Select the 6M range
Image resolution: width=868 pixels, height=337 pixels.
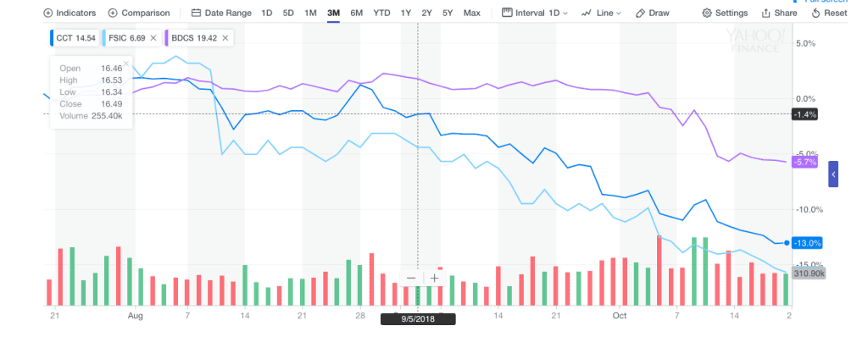(x=357, y=13)
